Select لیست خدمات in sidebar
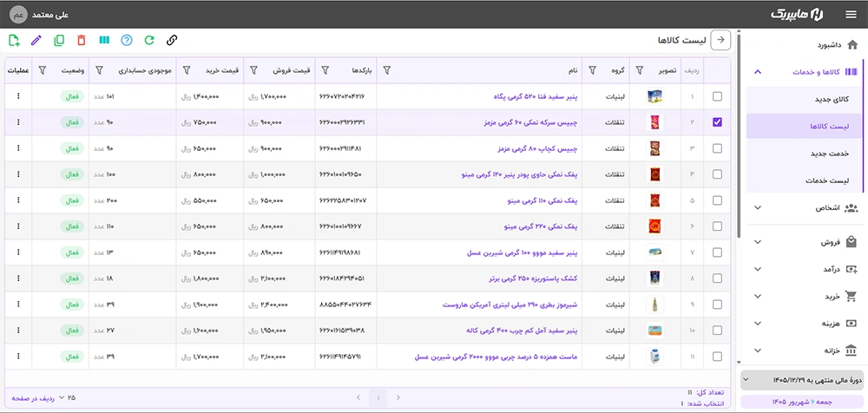Viewport: 868px width, 413px height. pos(805,180)
